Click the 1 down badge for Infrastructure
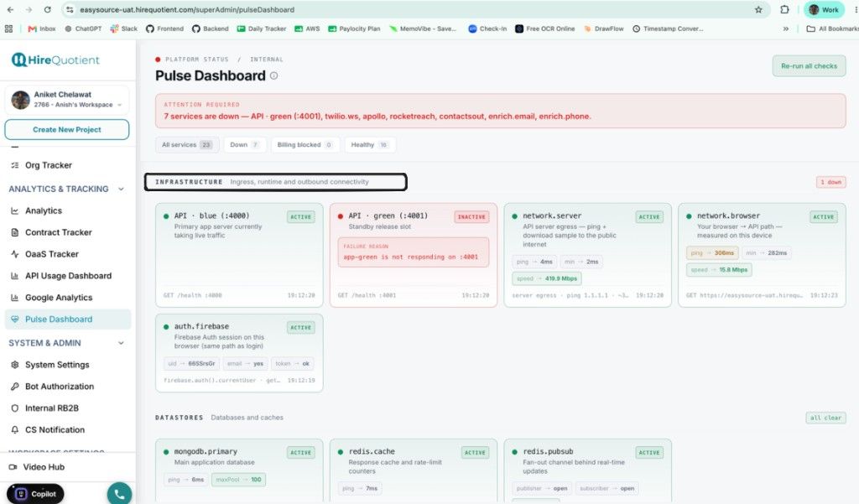This screenshot has height=504, width=859. coord(830,182)
